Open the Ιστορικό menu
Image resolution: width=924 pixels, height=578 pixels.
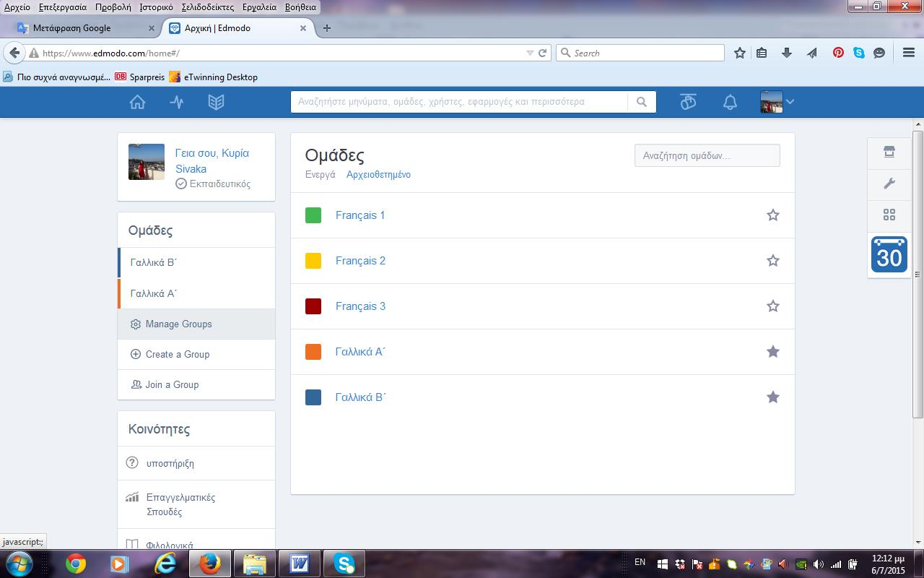(156, 7)
